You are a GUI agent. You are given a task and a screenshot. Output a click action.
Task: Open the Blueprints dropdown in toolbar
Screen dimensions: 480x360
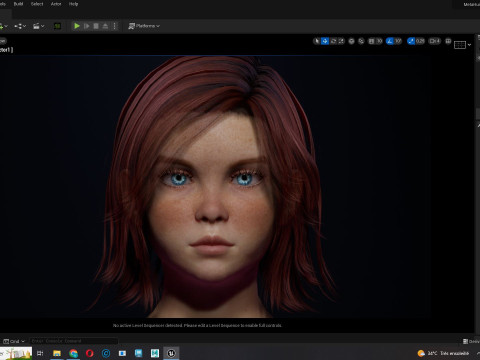[20, 26]
